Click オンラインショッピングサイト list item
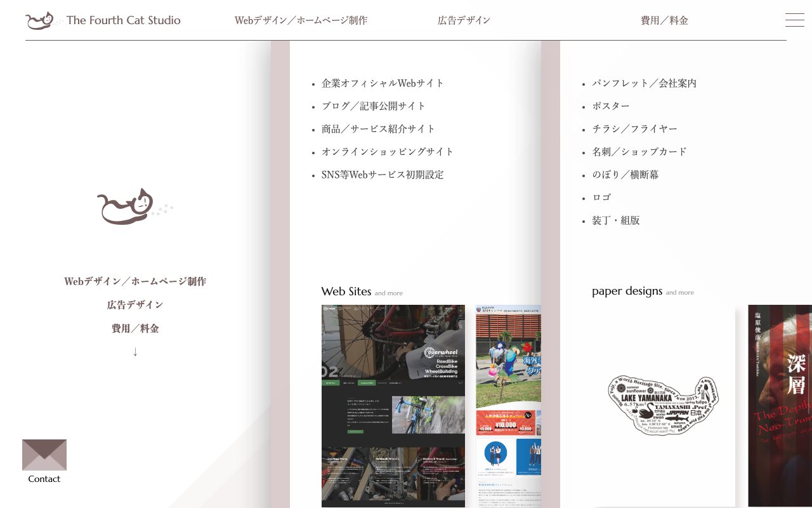The image size is (812, 508). tap(388, 152)
